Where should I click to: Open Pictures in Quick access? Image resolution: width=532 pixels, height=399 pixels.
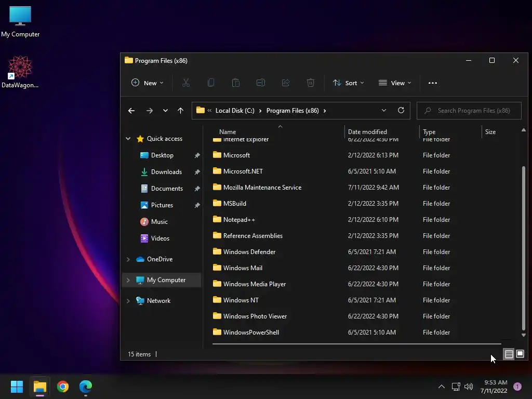pos(162,205)
